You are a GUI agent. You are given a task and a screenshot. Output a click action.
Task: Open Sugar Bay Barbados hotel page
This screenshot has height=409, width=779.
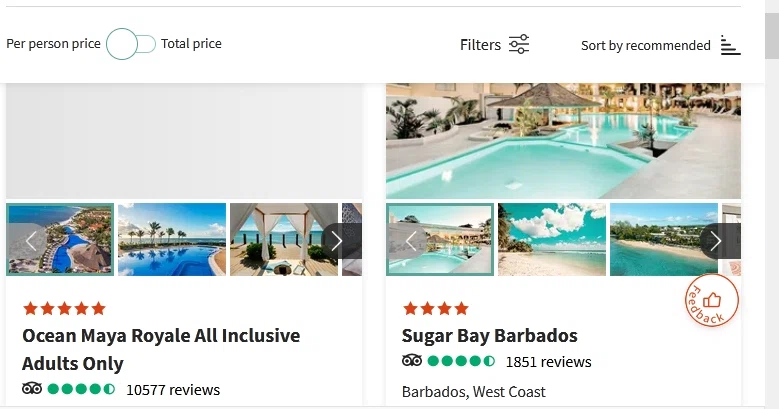pos(490,335)
